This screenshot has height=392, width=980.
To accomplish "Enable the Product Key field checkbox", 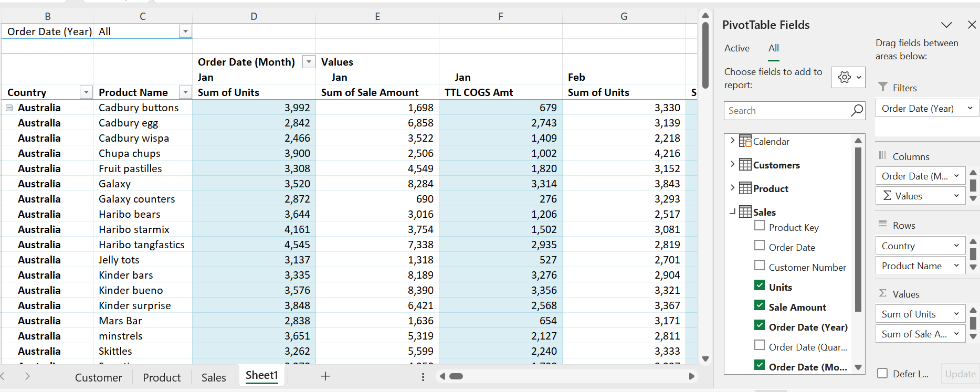I will click(760, 226).
